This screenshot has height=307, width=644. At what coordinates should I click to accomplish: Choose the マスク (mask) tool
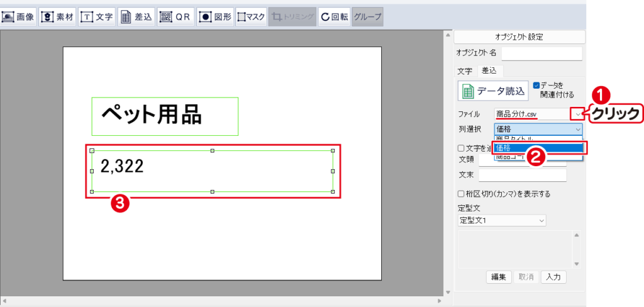click(251, 17)
